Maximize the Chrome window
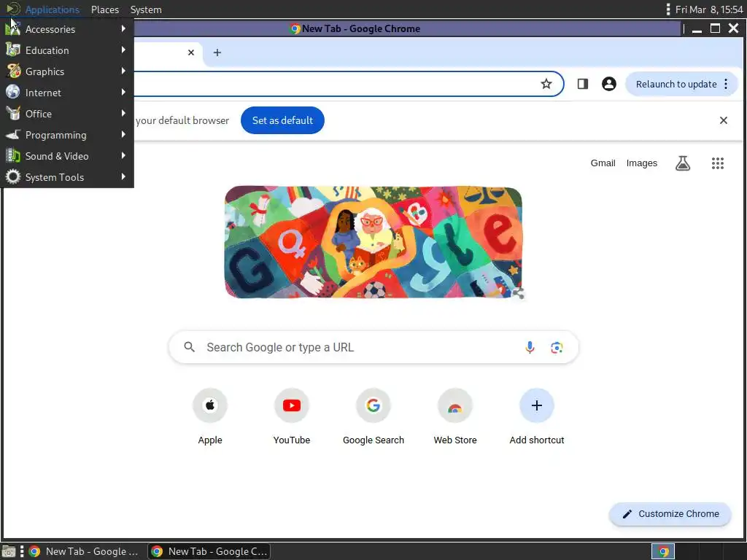This screenshot has height=560, width=747. point(715,28)
